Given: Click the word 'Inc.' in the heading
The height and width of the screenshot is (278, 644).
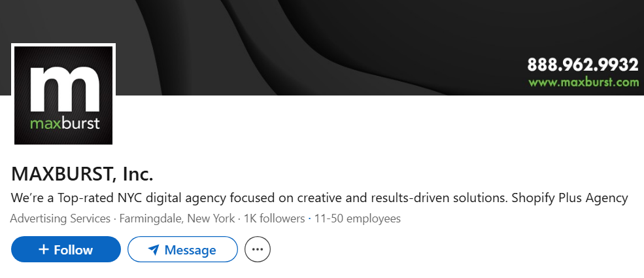Looking at the screenshot, I should [137, 174].
